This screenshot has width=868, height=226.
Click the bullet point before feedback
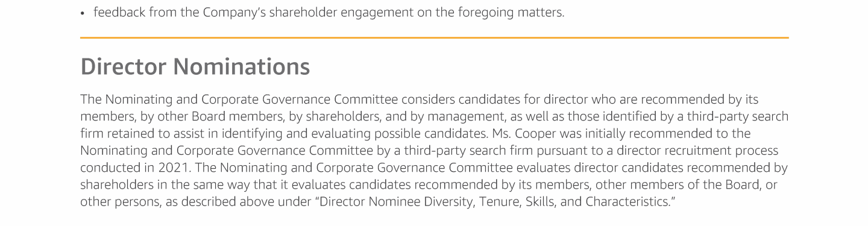point(83,13)
